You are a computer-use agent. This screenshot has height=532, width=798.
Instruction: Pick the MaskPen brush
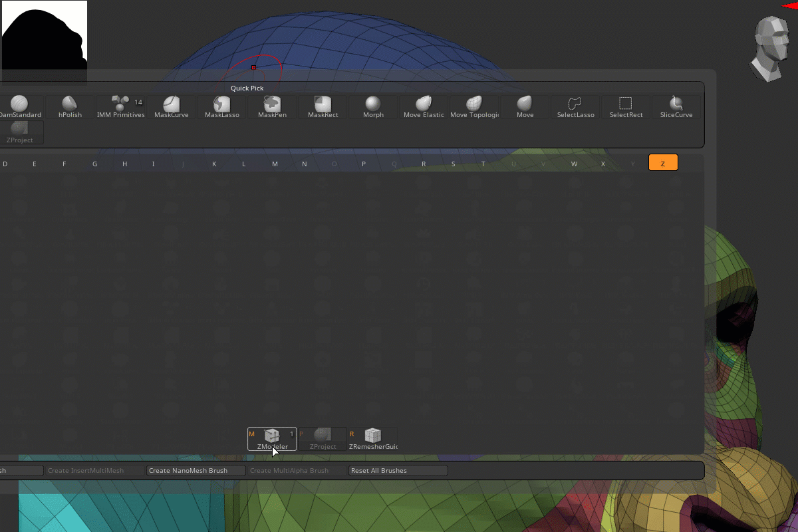tap(272, 106)
